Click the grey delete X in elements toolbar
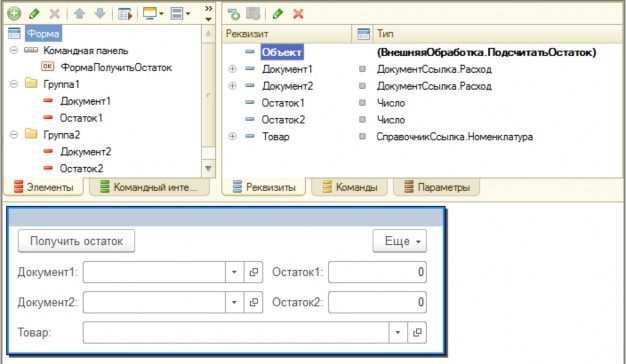The image size is (626, 364). pyautogui.click(x=55, y=14)
